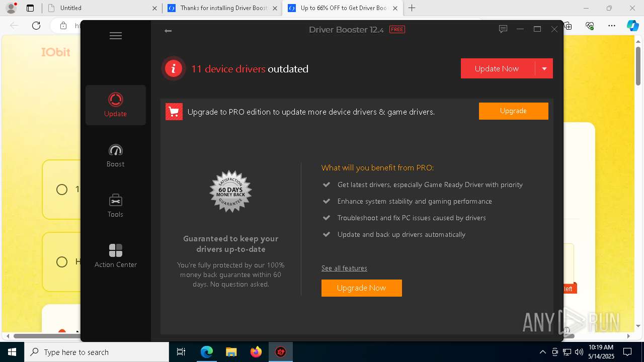The height and width of the screenshot is (362, 644).
Task: Close the Up to 66% OFF browser tab
Action: coord(395,8)
